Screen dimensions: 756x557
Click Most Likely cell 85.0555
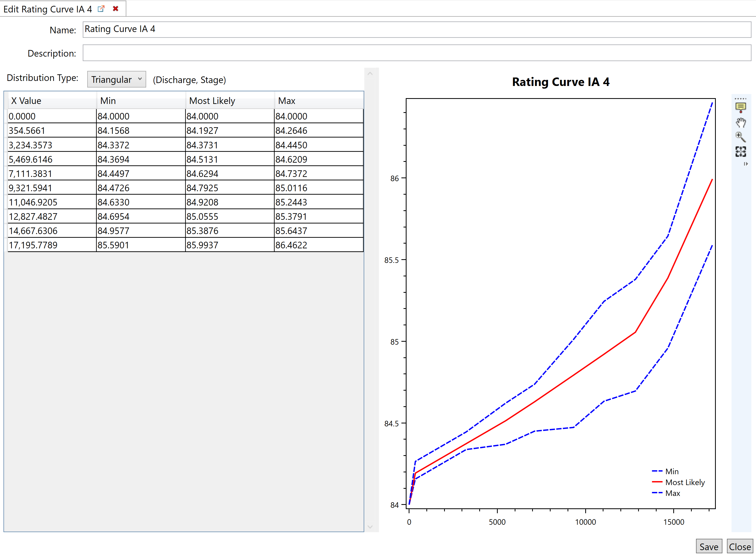click(x=230, y=216)
